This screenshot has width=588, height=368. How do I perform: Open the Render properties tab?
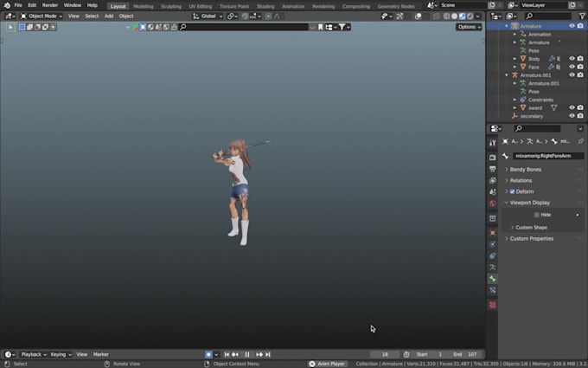coord(492,158)
